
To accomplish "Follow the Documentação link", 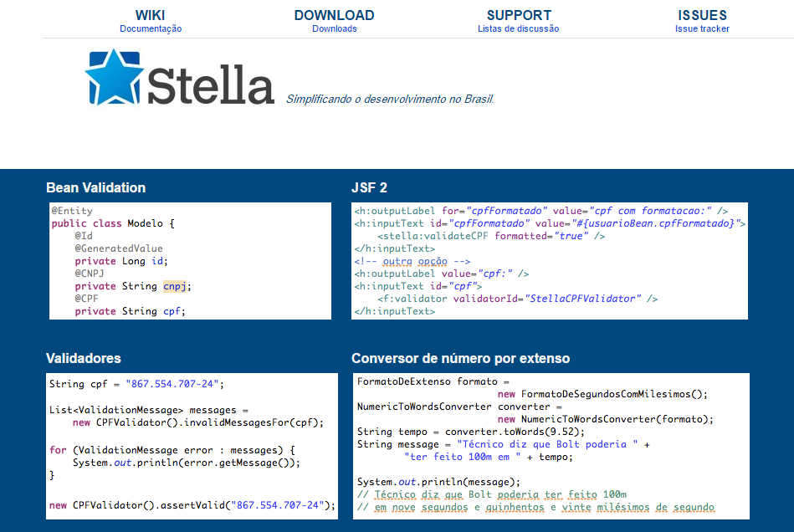I will point(151,28).
